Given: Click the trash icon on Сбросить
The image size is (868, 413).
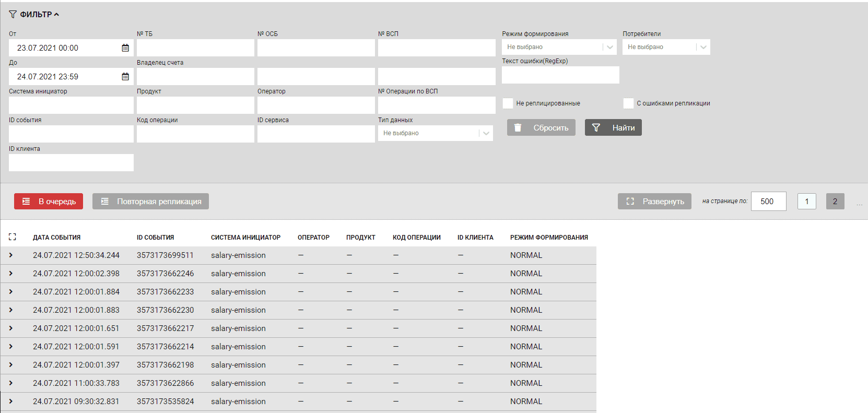Looking at the screenshot, I should (518, 128).
